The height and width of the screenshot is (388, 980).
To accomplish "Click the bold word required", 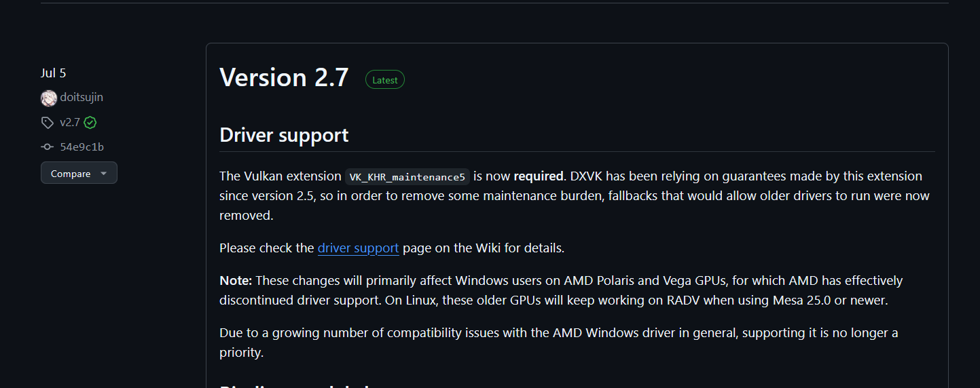I will pyautogui.click(x=539, y=176).
